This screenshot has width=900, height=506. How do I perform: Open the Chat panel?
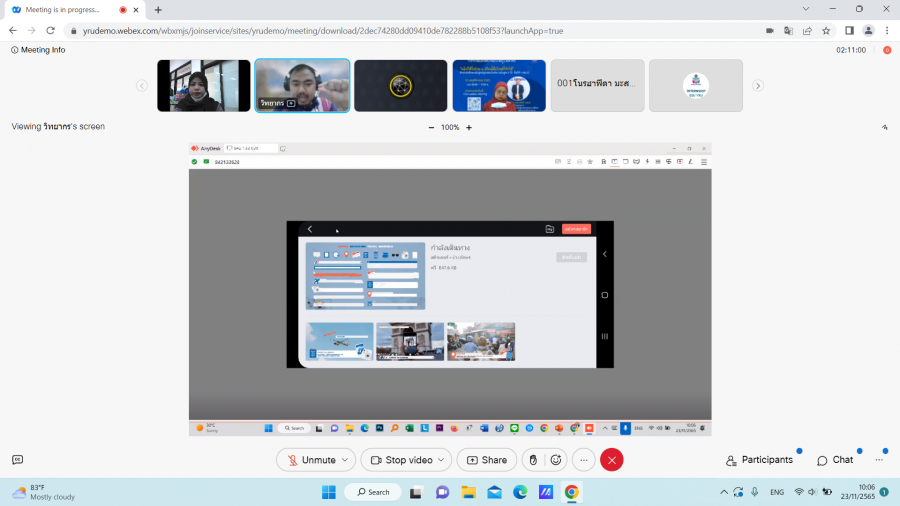(835, 460)
